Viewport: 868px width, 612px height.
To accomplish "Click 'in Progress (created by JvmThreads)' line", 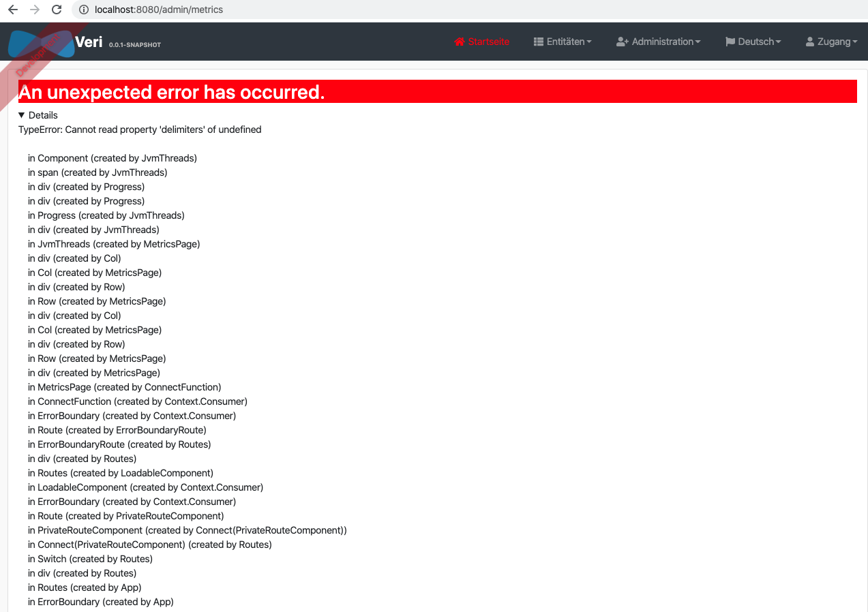I will 106,215.
